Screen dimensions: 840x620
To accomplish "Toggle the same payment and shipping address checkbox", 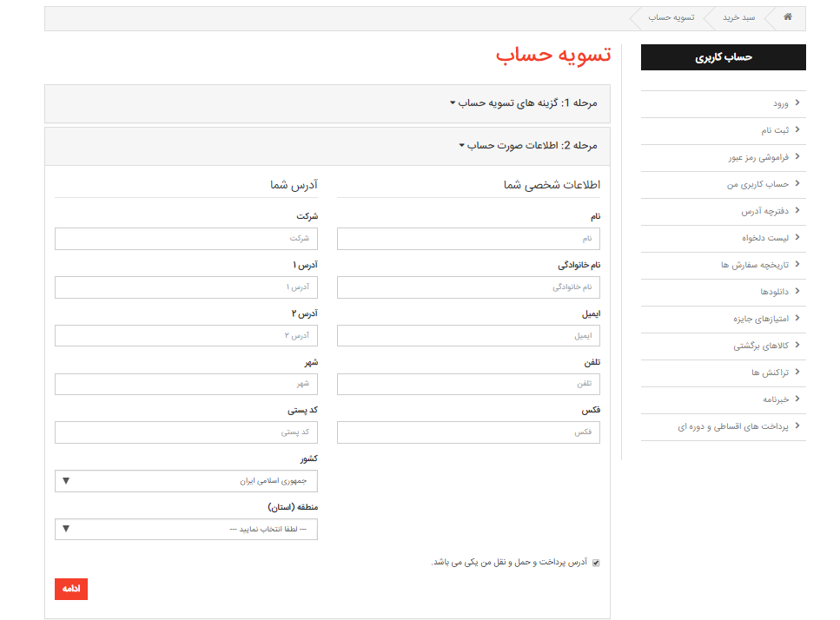I will point(596,563).
